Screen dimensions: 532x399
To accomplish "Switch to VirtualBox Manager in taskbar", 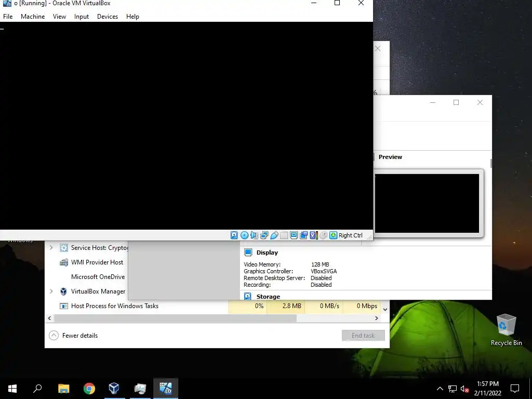I will click(114, 389).
